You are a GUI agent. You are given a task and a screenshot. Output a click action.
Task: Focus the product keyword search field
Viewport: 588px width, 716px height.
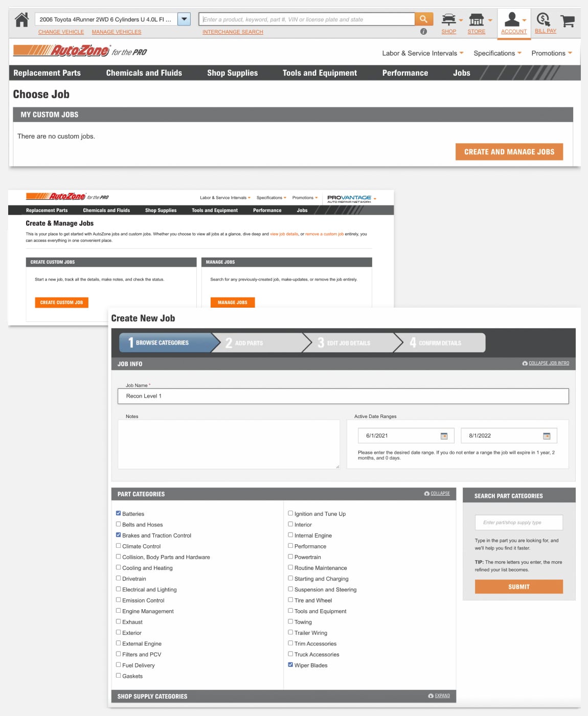pyautogui.click(x=307, y=19)
